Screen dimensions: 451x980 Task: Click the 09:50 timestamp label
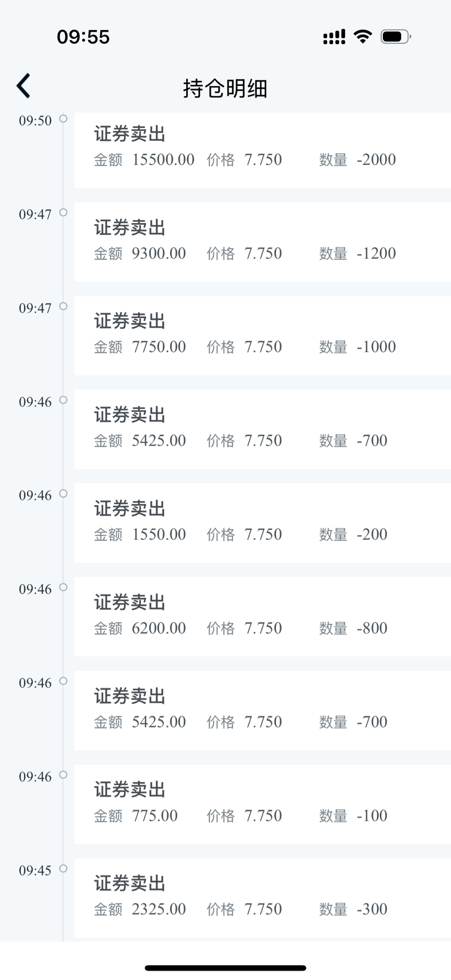tap(35, 121)
